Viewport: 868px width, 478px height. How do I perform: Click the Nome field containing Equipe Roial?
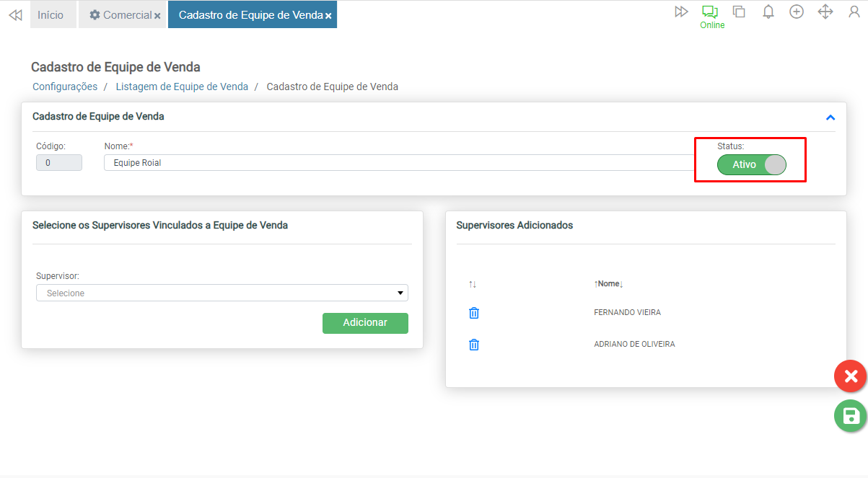397,163
